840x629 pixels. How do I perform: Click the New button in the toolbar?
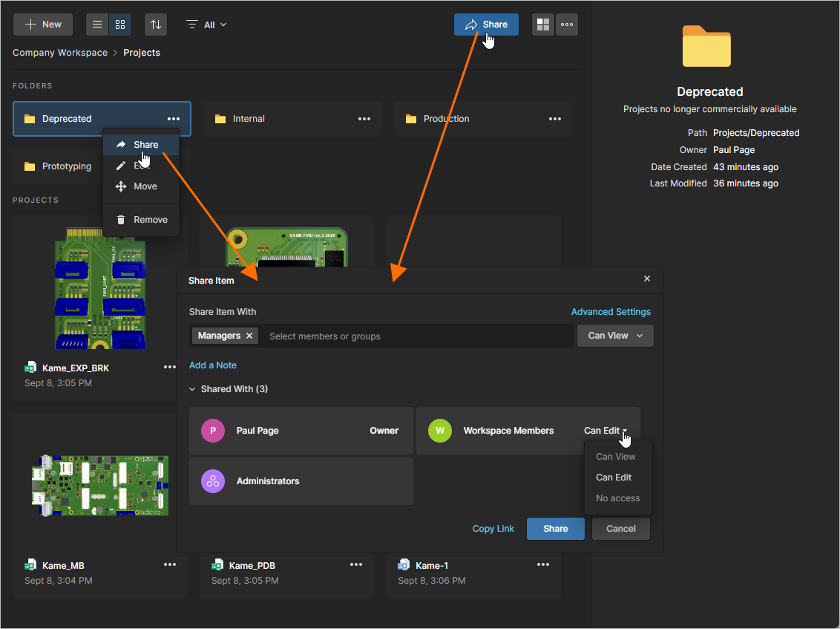[x=43, y=25]
